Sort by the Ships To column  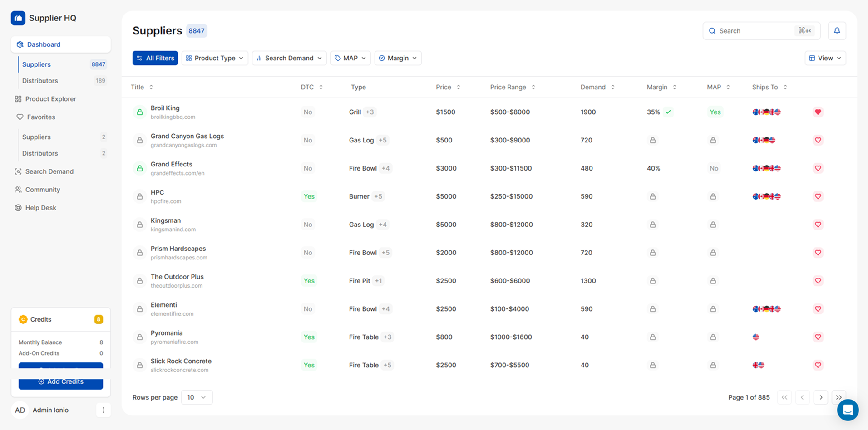click(769, 87)
